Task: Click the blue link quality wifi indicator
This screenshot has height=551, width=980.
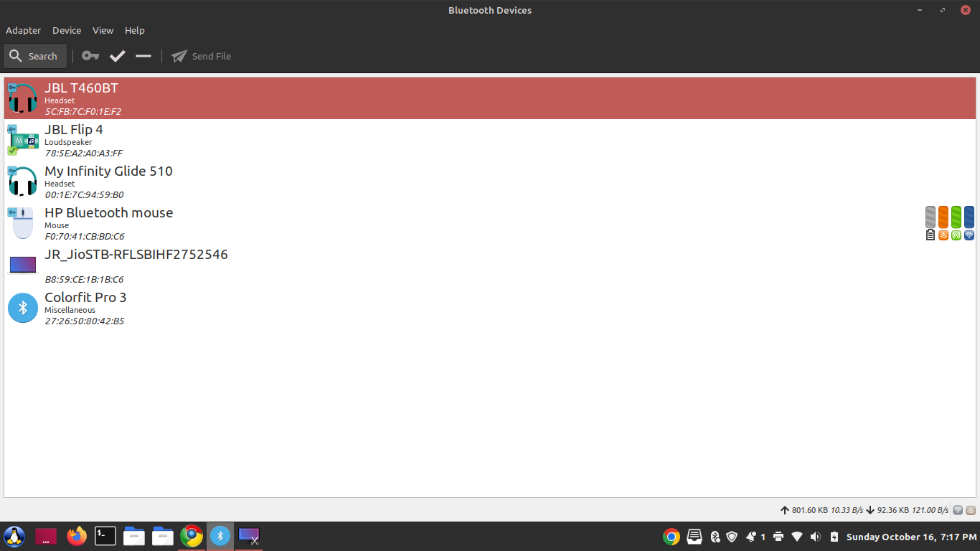Action: point(969,235)
